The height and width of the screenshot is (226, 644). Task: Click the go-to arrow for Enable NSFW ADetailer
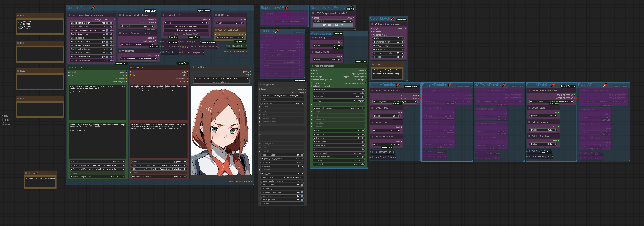click(x=111, y=53)
